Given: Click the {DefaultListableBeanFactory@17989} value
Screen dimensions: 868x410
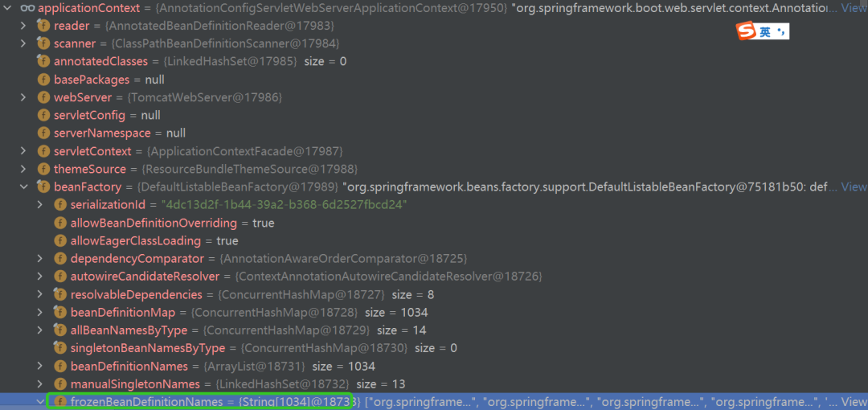Looking at the screenshot, I should click(238, 187).
